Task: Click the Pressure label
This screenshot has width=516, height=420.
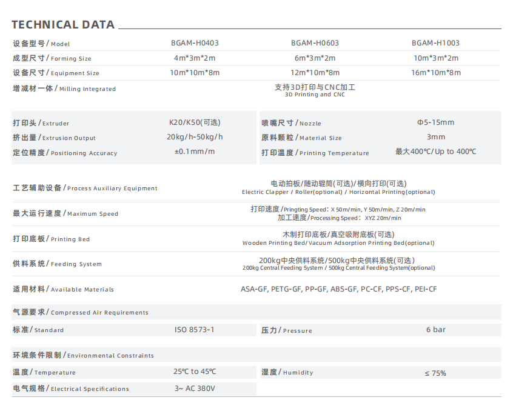Action: tap(287, 330)
